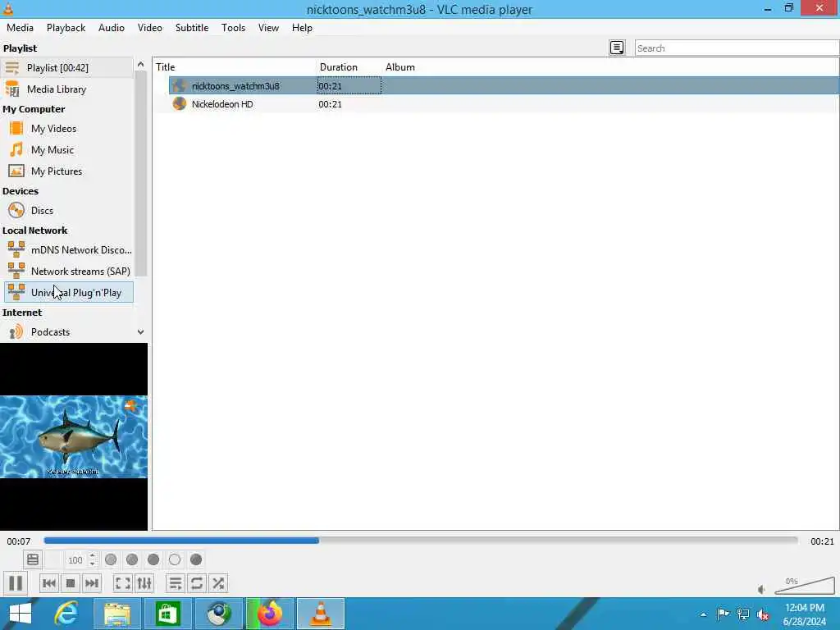The height and width of the screenshot is (630, 840).
Task: Open the system tray network icon
Action: 743,614
